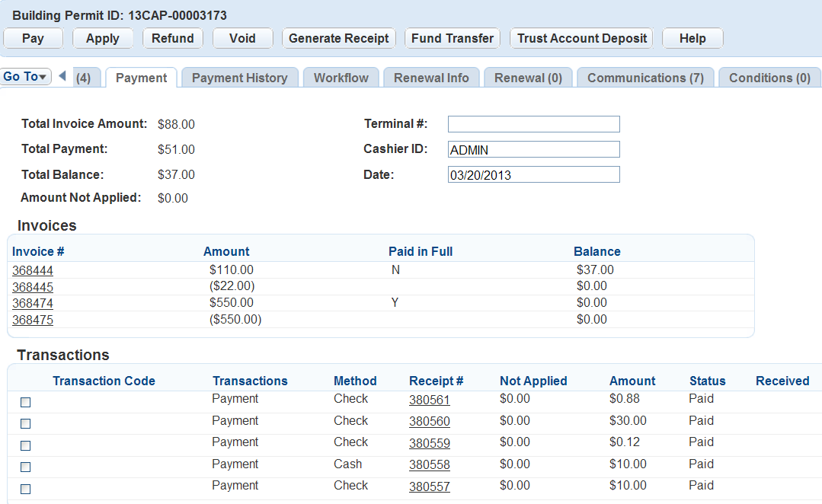
Task: Click Trust Account Deposit button
Action: pos(582,38)
